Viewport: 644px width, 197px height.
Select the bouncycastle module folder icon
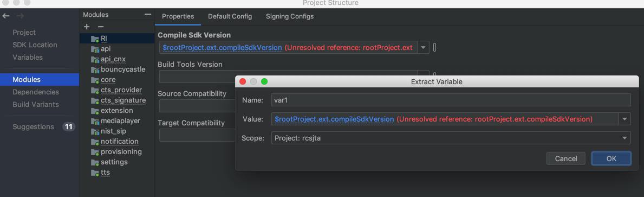tap(95, 70)
